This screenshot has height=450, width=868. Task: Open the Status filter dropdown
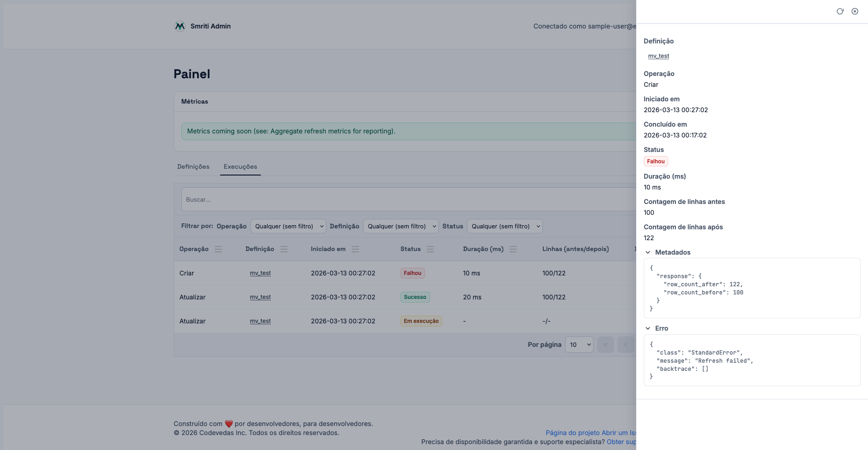click(x=505, y=226)
